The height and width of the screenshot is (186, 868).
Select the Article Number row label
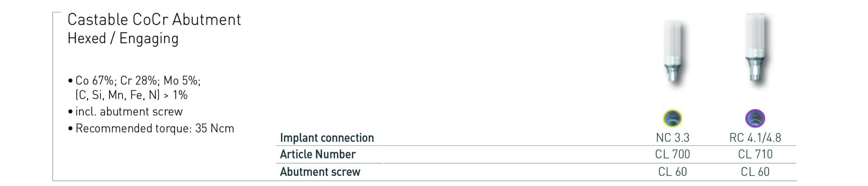pyautogui.click(x=317, y=154)
